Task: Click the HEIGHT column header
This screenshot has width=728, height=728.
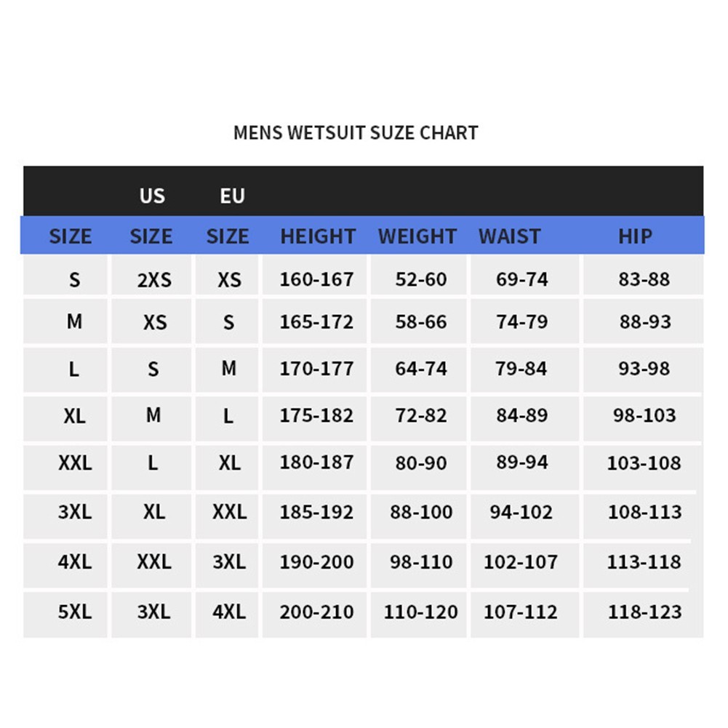Action: (318, 236)
